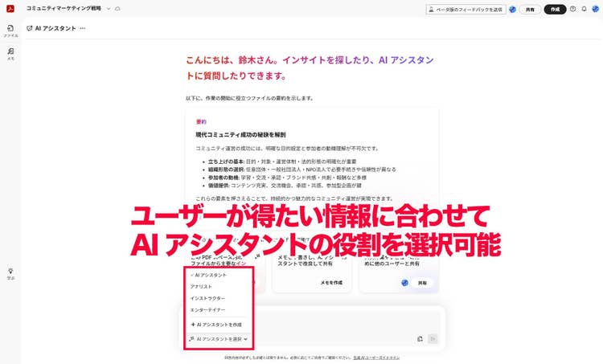Image resolution: width=603 pixels, height=364 pixels.
Task: Open the three-dot menu beside AI アシスタント
Action: click(x=82, y=28)
